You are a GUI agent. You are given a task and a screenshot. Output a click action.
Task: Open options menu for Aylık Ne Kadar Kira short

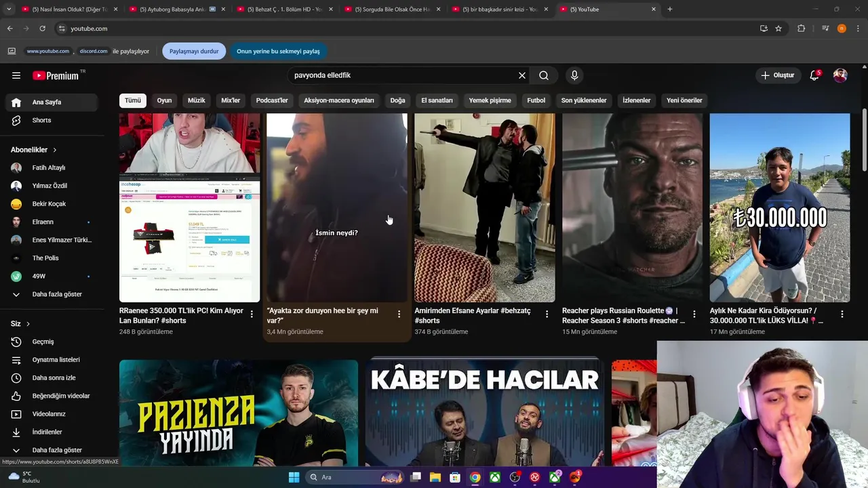point(842,314)
